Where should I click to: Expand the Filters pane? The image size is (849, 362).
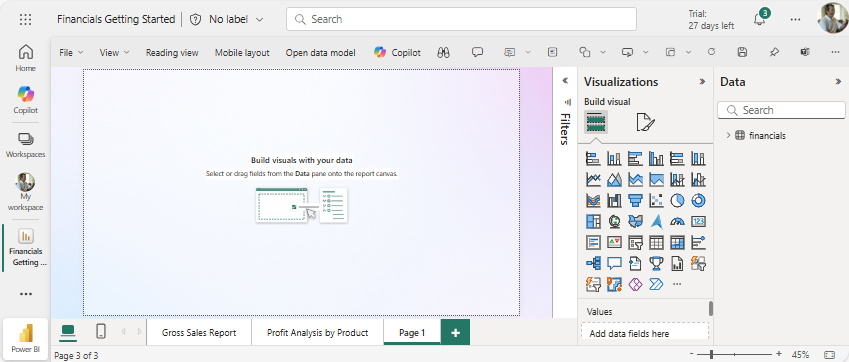(565, 81)
